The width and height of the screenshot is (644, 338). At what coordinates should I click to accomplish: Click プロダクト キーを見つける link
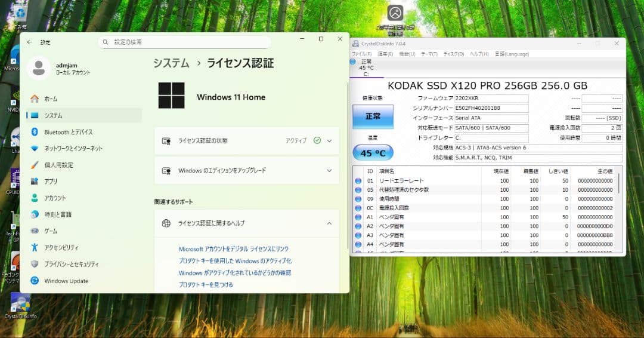pyautogui.click(x=206, y=284)
